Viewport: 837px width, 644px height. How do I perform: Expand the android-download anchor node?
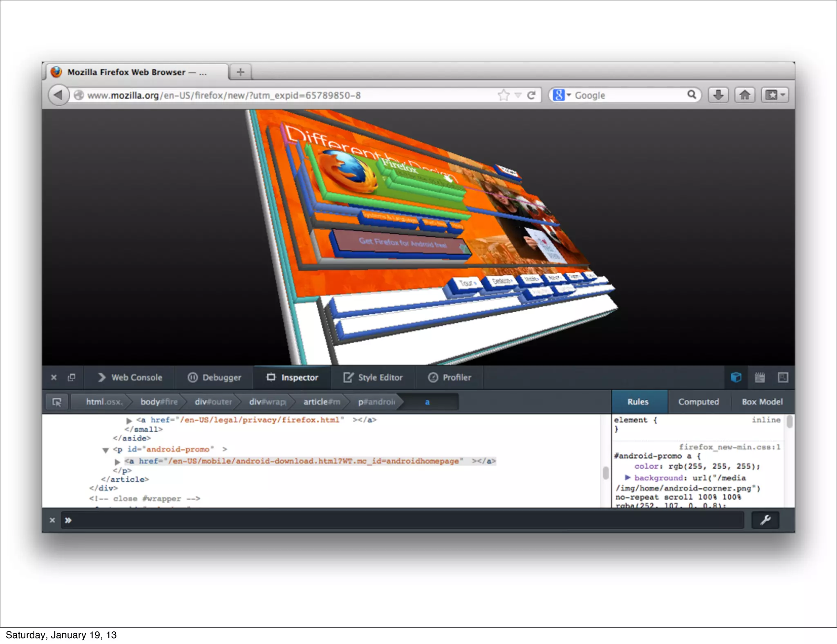point(117,461)
